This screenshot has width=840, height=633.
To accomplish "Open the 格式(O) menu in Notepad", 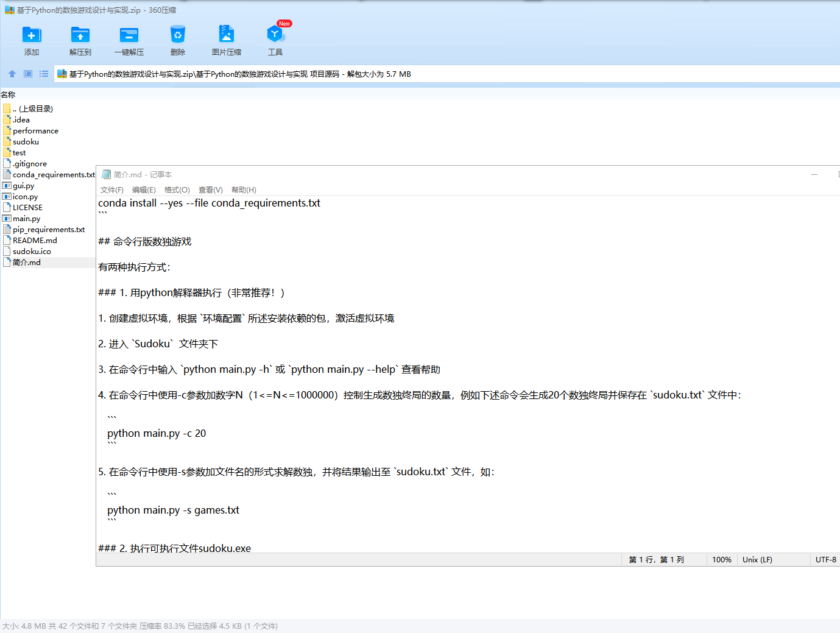I will click(177, 190).
